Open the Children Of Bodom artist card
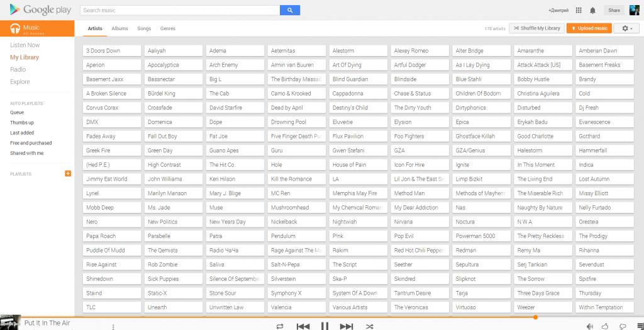Screen dimensions: 644x330 pos(481,93)
